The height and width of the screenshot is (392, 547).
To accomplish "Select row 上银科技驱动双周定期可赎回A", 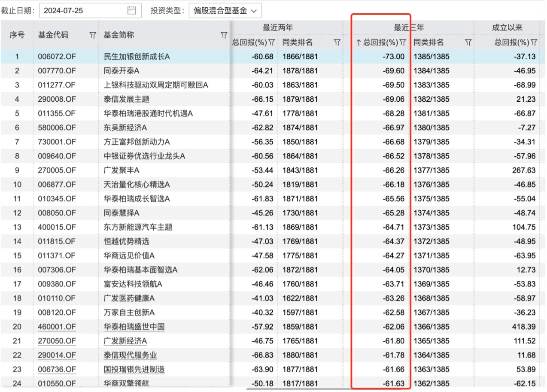I will [x=273, y=85].
